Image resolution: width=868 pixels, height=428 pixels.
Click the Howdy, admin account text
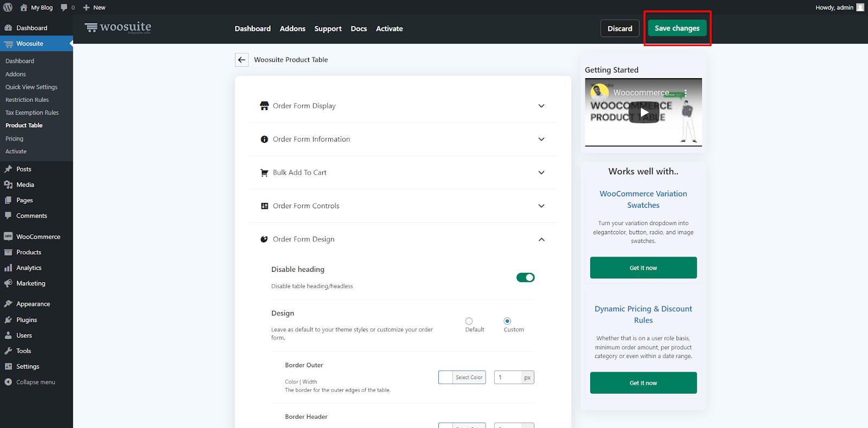(834, 8)
